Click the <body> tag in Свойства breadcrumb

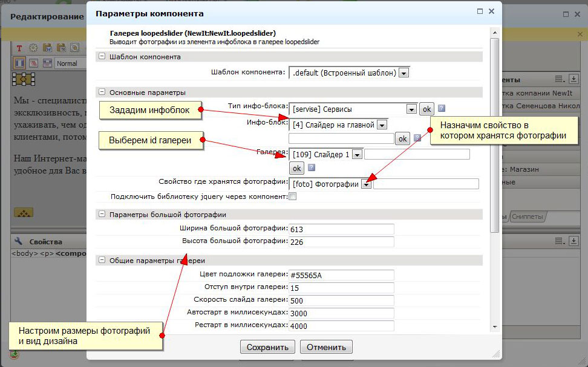point(25,253)
